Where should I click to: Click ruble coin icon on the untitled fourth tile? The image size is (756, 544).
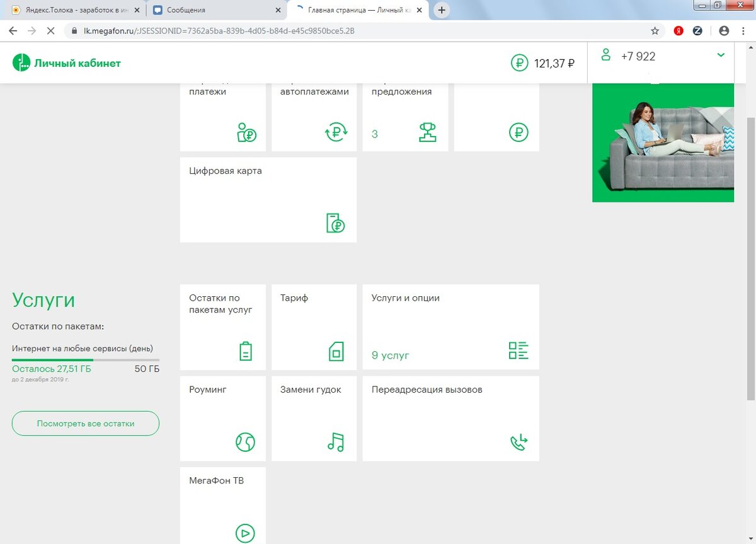click(518, 132)
